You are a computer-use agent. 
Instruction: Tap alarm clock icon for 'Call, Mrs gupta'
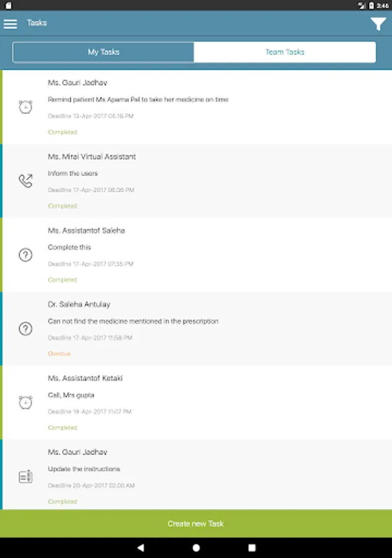25,402
